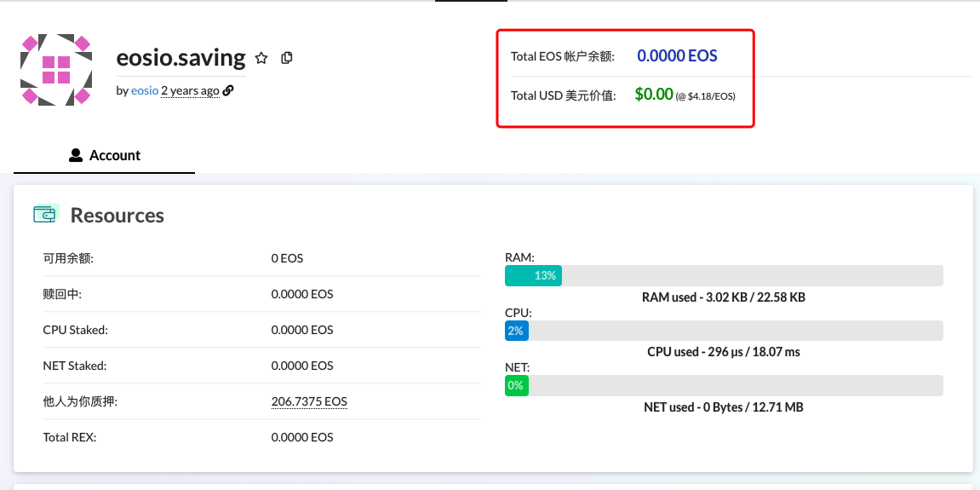This screenshot has width=980, height=490.
Task: Click the 'Total EOS 帐户余额' label
Action: coord(563,56)
